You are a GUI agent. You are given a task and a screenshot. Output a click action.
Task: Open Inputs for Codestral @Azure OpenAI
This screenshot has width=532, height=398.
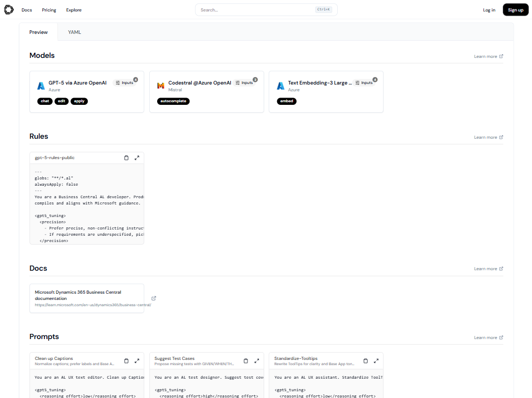point(244,83)
